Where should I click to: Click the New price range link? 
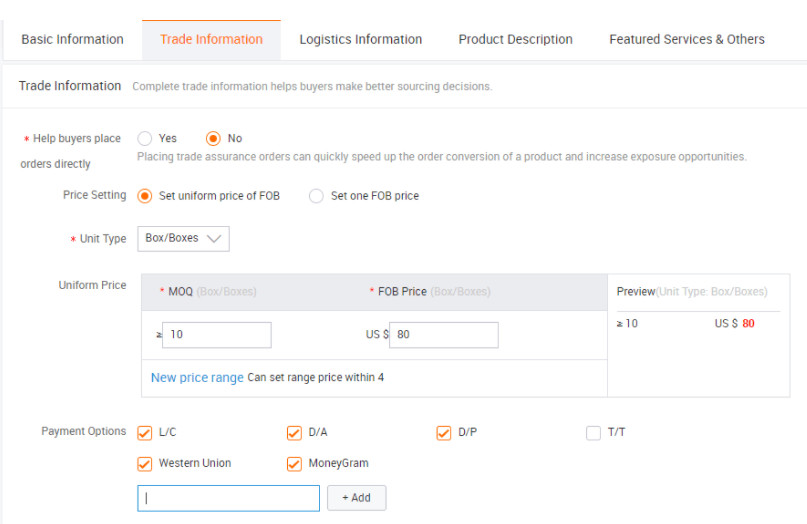(x=197, y=378)
